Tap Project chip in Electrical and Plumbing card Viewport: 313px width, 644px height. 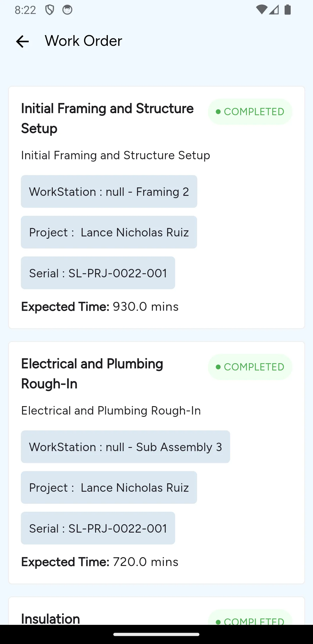[109, 487]
